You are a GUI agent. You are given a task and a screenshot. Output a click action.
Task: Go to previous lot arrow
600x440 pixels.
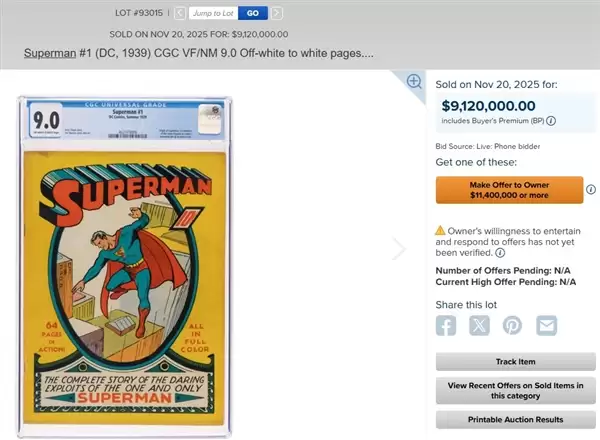click(x=180, y=13)
